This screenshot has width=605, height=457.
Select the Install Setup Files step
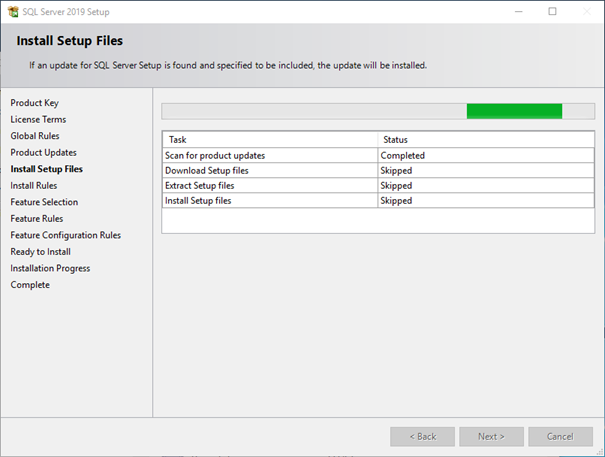tap(46, 169)
